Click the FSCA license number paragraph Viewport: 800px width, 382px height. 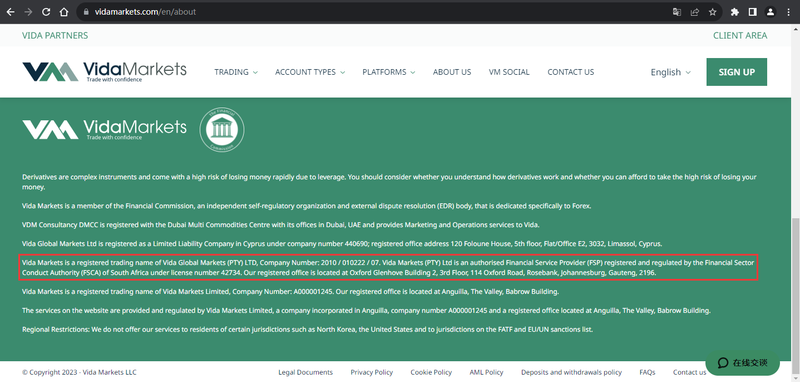(x=388, y=268)
